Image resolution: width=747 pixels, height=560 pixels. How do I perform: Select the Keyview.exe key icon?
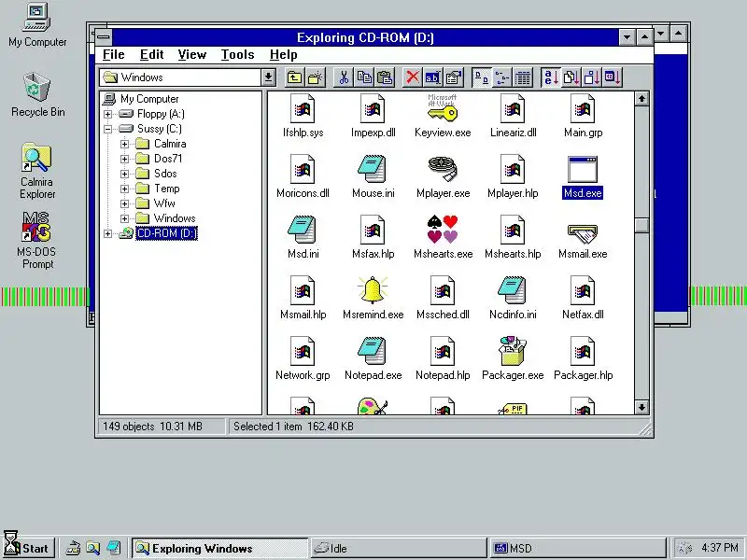443,116
